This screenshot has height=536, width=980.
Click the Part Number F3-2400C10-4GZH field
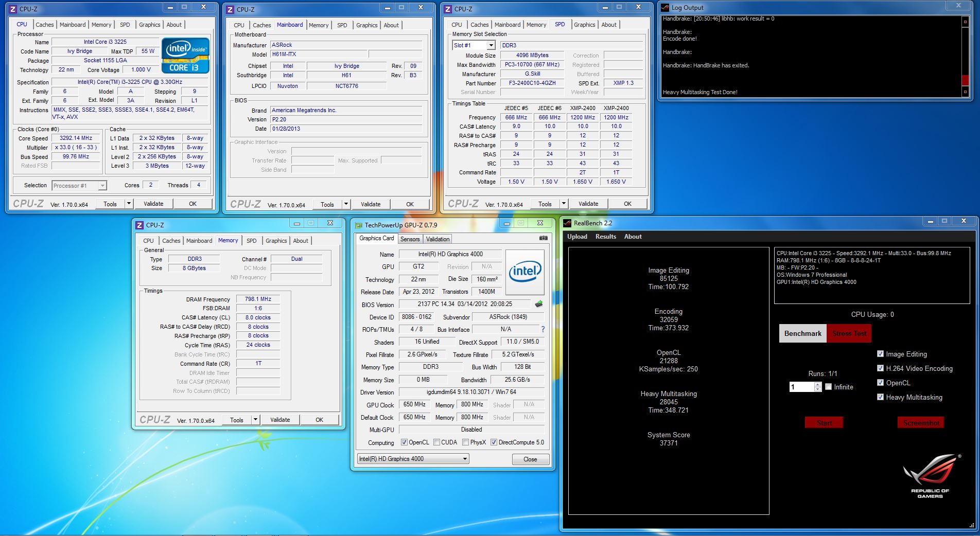click(532, 83)
